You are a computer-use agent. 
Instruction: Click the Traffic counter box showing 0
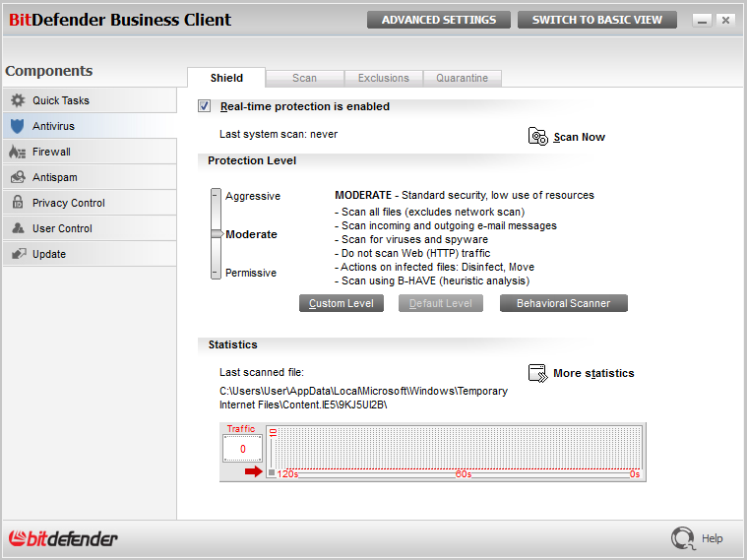pyautogui.click(x=242, y=449)
